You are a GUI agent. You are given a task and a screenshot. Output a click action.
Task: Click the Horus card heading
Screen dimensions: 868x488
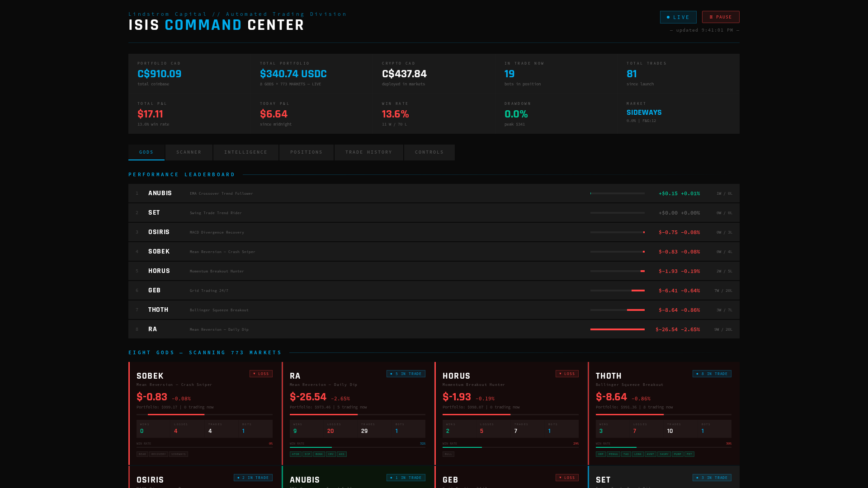[x=457, y=376]
